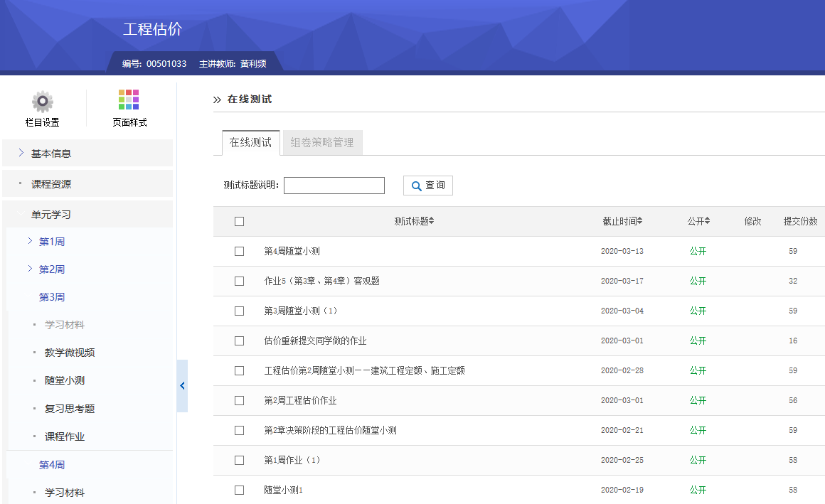This screenshot has height=504, width=825.
Task: Switch to the 组卷策略管理 tab
Action: [x=323, y=142]
